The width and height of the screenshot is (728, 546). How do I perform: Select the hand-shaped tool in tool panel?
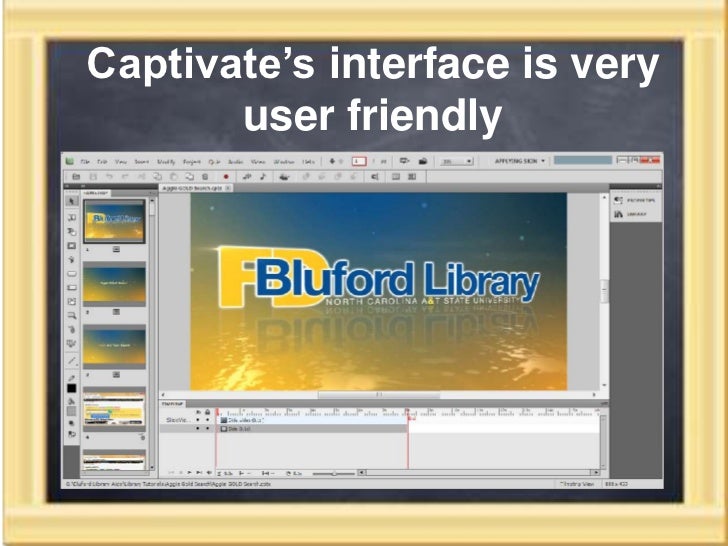72,260
